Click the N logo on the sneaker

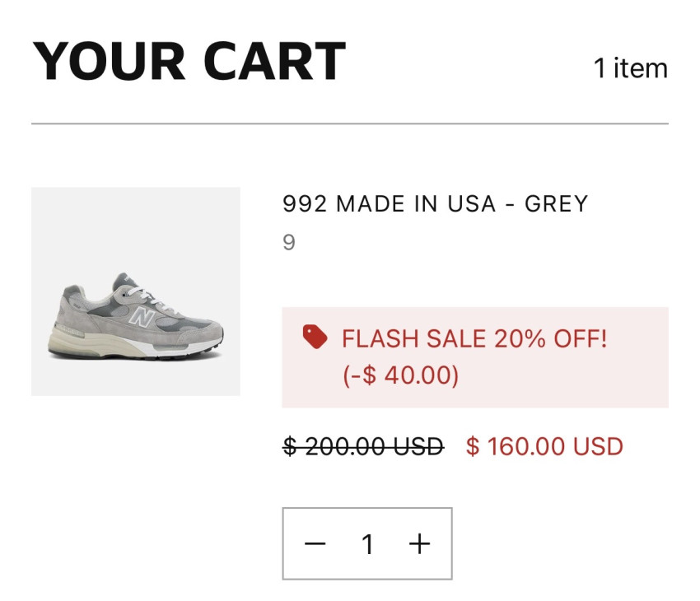(x=142, y=317)
